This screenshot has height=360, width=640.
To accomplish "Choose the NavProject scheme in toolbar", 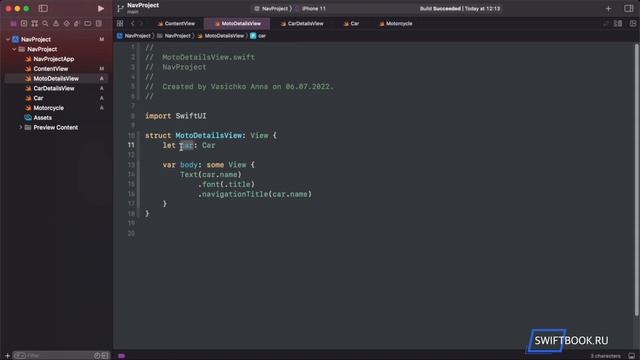I will [271, 9].
